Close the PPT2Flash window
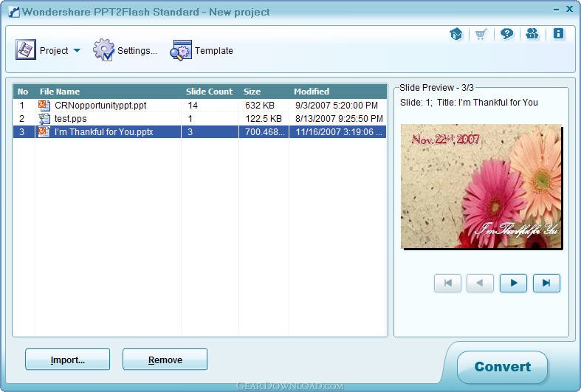 coord(569,9)
